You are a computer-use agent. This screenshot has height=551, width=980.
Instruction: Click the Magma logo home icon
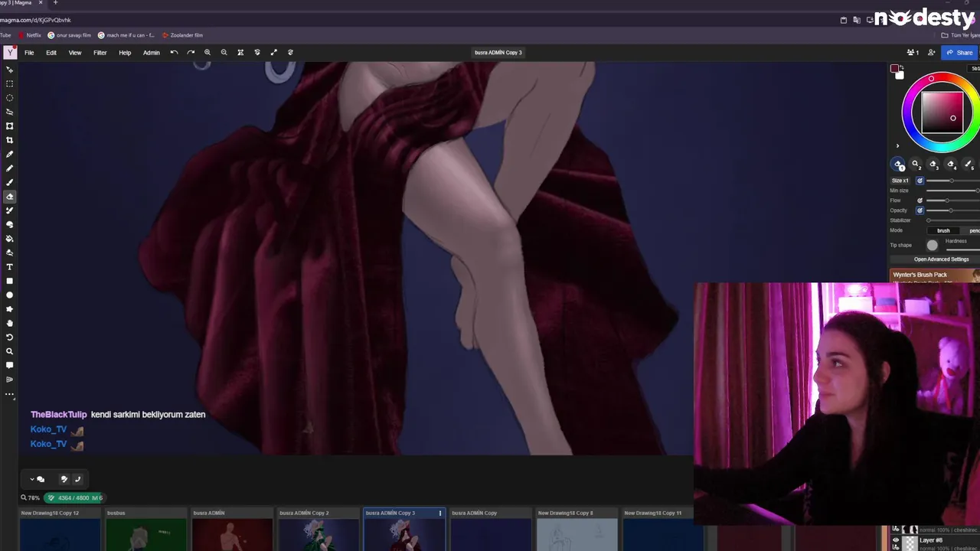(10, 53)
